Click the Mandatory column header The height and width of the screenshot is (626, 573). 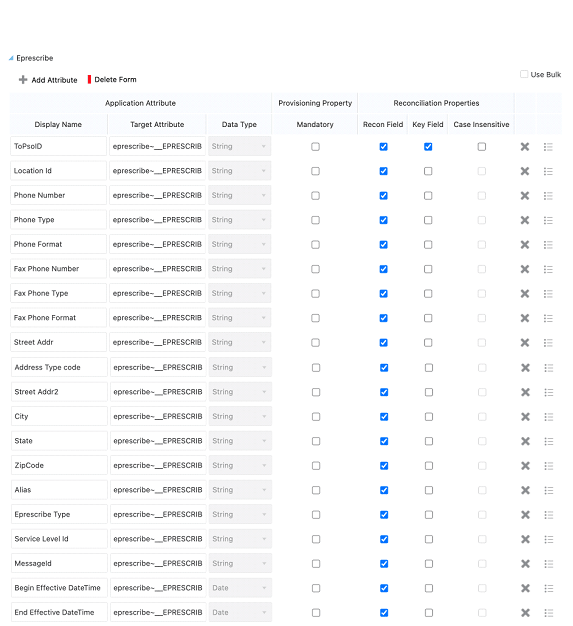315,125
